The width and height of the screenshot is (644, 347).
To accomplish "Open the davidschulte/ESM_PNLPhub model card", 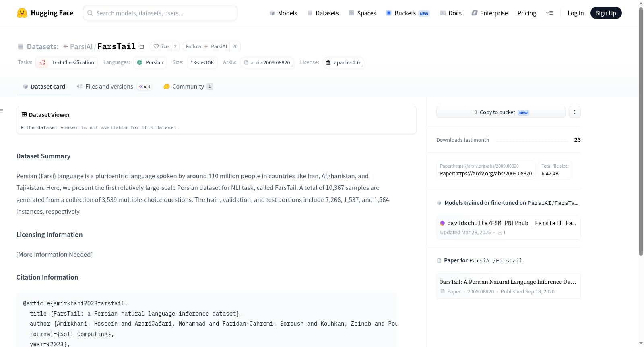I will pos(508,227).
